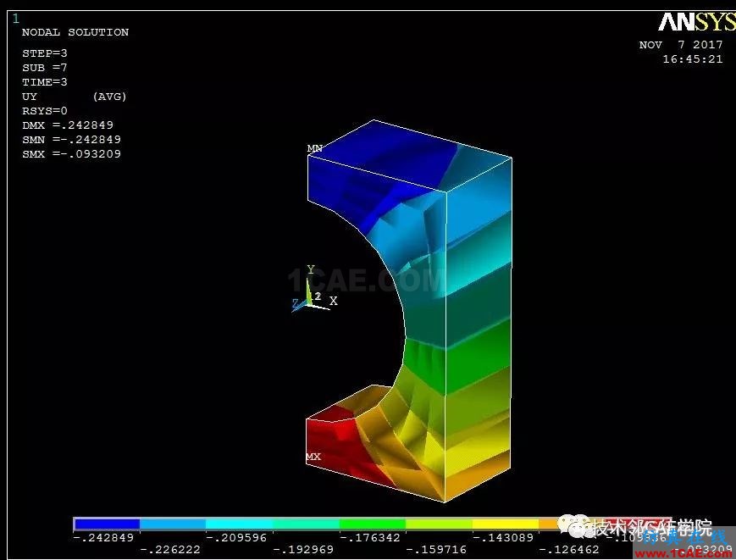
Task: Click the MX maximum marker on model
Action: pyautogui.click(x=313, y=457)
